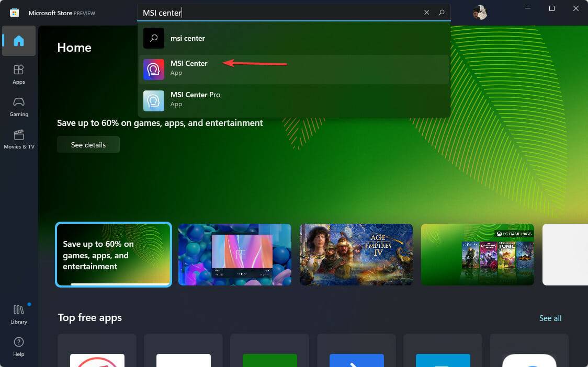The height and width of the screenshot is (367, 588).
Task: Open Help in sidebar
Action: pos(19,347)
